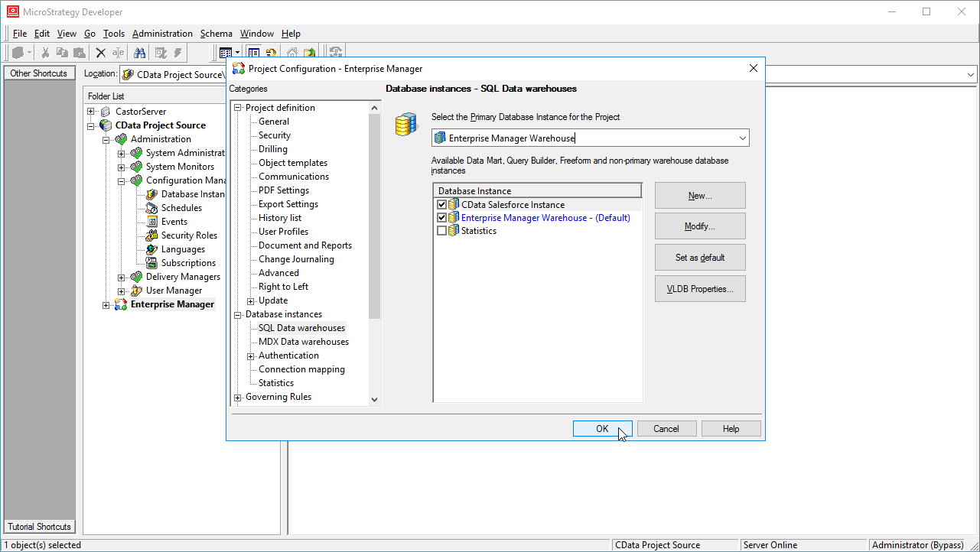The width and height of the screenshot is (980, 552).
Task: Uncheck Enterprise Manager Warehouse default instance
Action: (x=441, y=217)
